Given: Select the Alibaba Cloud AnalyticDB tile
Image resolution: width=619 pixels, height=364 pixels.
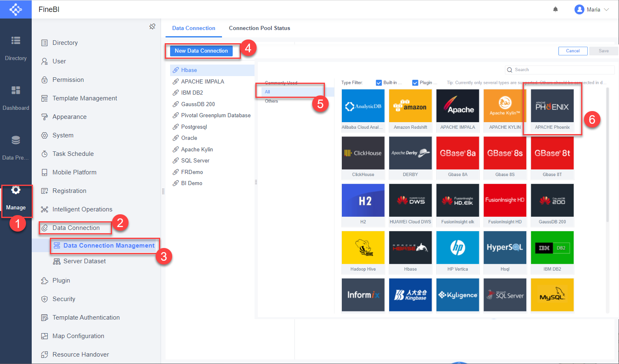Looking at the screenshot, I should click(363, 110).
